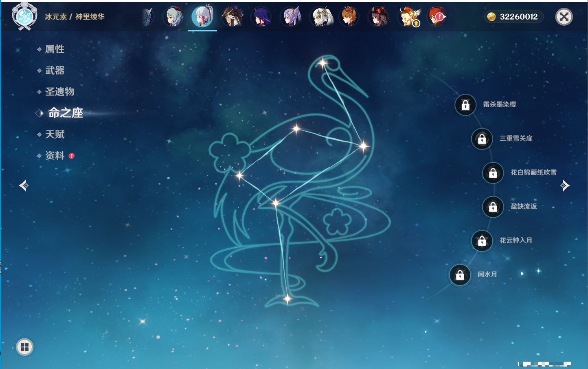The width and height of the screenshot is (588, 369).
Task: Open the four-square grid menu button
Action: pyautogui.click(x=25, y=347)
